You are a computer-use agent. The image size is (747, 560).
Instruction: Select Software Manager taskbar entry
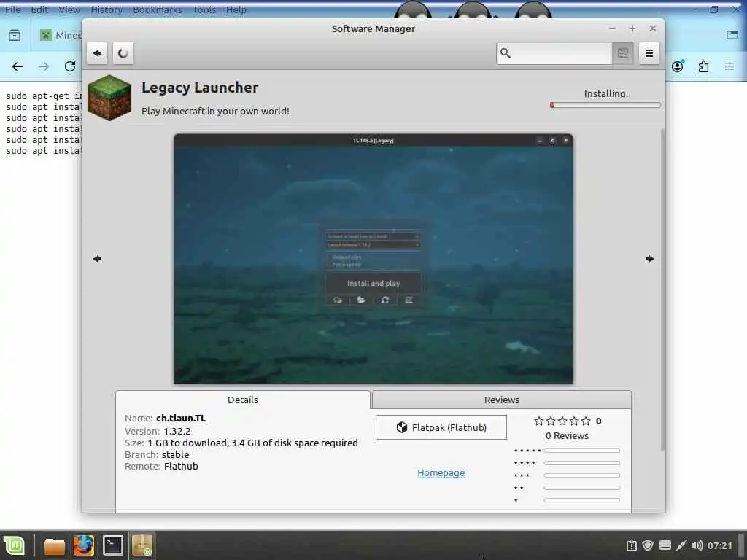tap(142, 545)
